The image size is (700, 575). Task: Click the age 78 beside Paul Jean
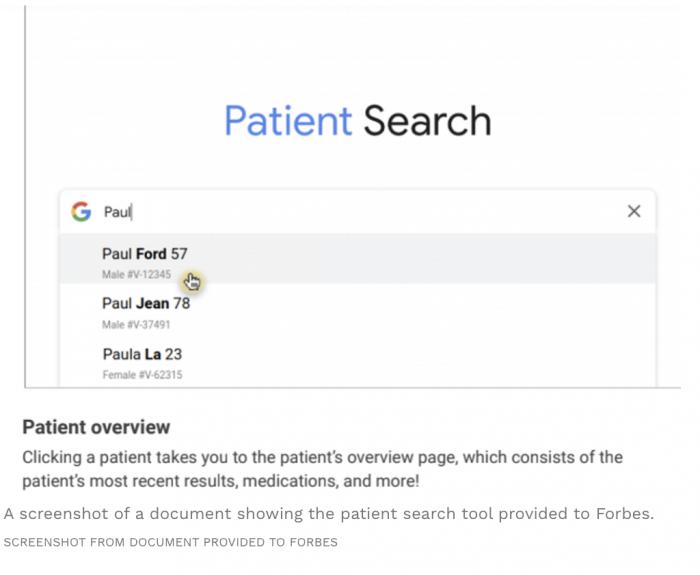point(181,303)
